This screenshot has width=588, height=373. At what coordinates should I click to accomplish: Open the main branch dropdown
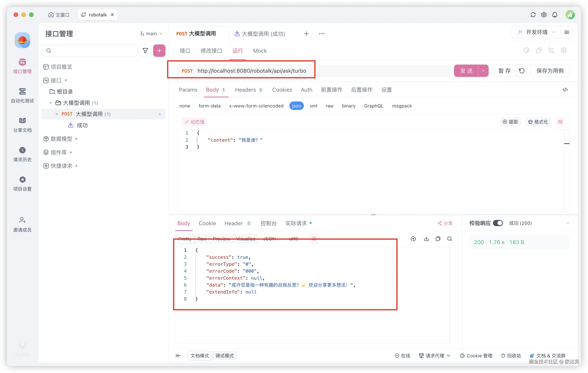point(151,33)
